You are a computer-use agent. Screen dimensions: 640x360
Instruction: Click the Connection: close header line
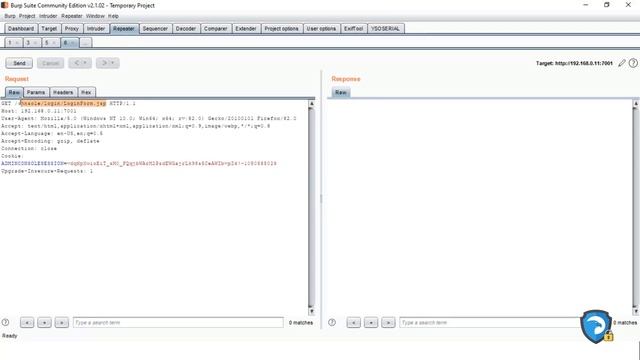[x=29, y=149]
